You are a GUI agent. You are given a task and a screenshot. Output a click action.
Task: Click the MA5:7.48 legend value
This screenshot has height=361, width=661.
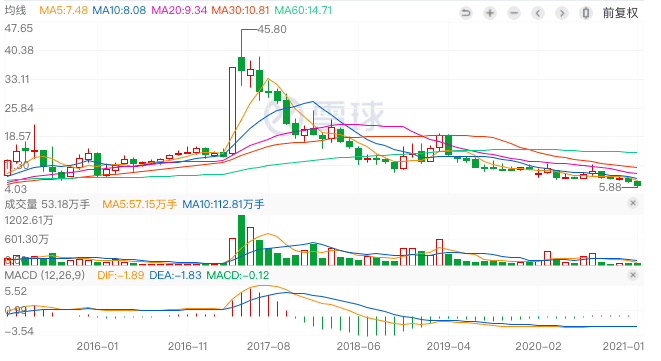(63, 10)
